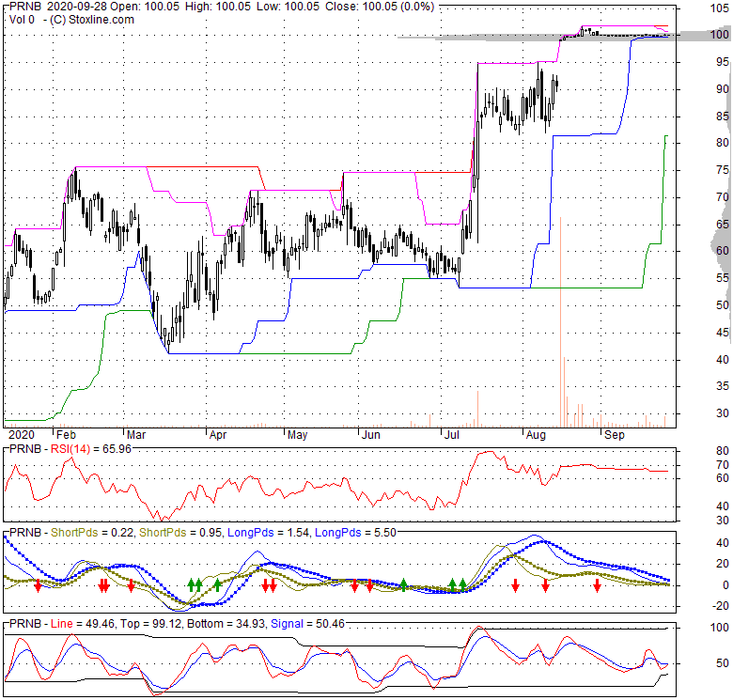Click the 75 price axis label
This screenshot has width=733, height=700.
tap(723, 171)
